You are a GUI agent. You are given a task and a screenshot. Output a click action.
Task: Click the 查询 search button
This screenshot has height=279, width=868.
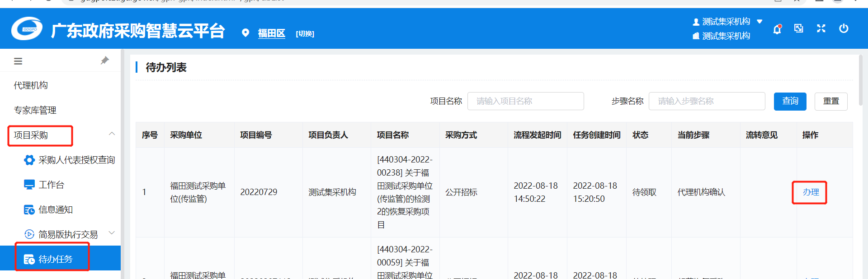[x=790, y=101]
